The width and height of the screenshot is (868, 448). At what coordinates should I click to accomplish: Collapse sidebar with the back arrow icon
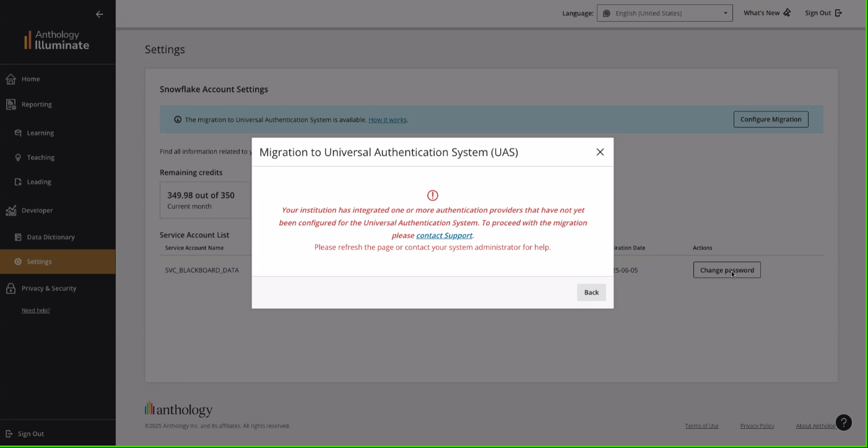point(100,14)
